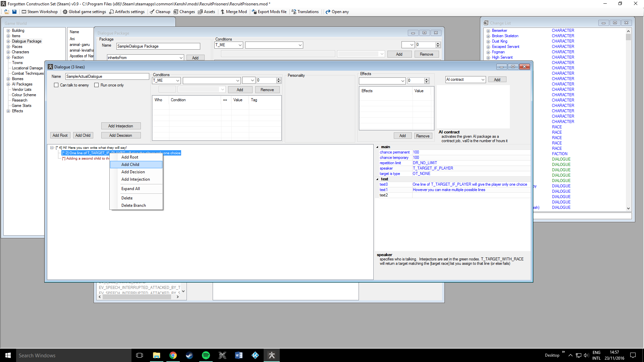Click the Add Interjection button
The height and width of the screenshot is (362, 644).
[x=121, y=126]
